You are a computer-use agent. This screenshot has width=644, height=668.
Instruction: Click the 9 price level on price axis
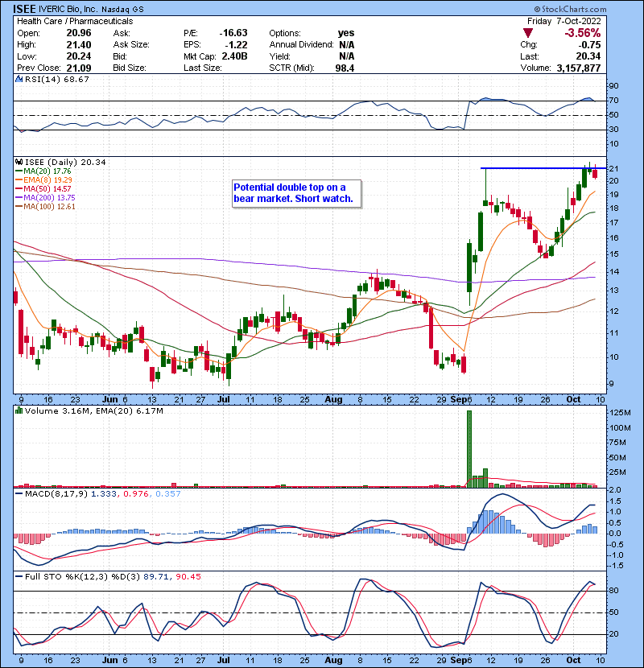[x=612, y=384]
